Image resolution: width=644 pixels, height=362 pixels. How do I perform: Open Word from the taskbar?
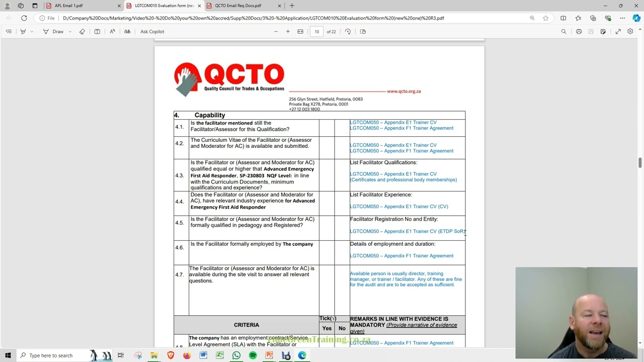click(203, 355)
